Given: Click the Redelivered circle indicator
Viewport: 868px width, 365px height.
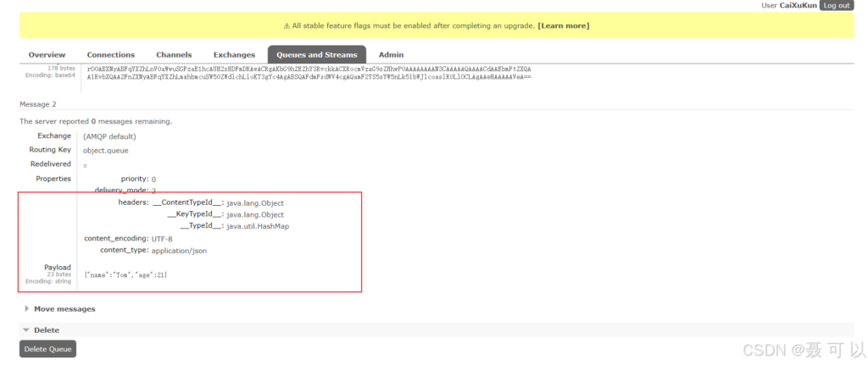Looking at the screenshot, I should tap(85, 165).
